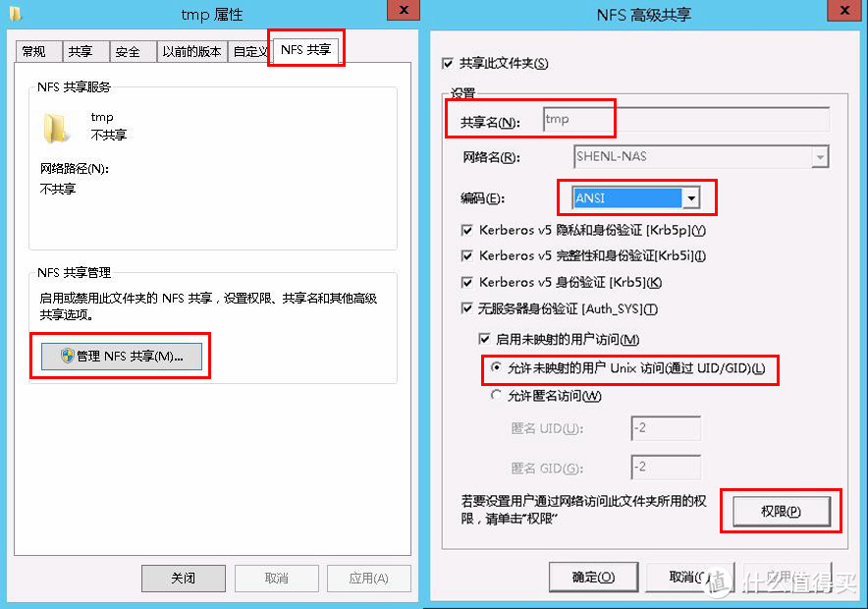Click the share name input field
This screenshot has height=609, width=868.
(x=686, y=120)
